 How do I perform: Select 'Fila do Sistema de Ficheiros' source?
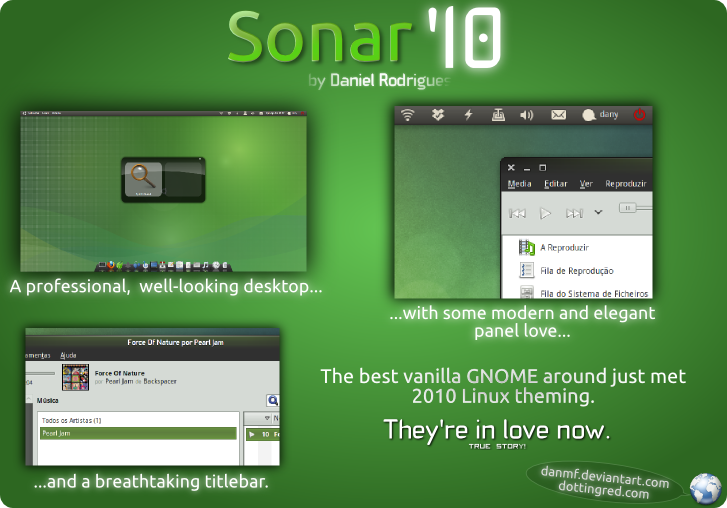tap(594, 293)
